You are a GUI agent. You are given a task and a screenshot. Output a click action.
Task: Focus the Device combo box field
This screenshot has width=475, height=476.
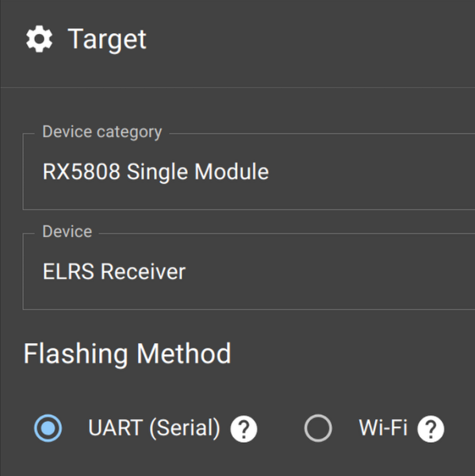(x=249, y=271)
